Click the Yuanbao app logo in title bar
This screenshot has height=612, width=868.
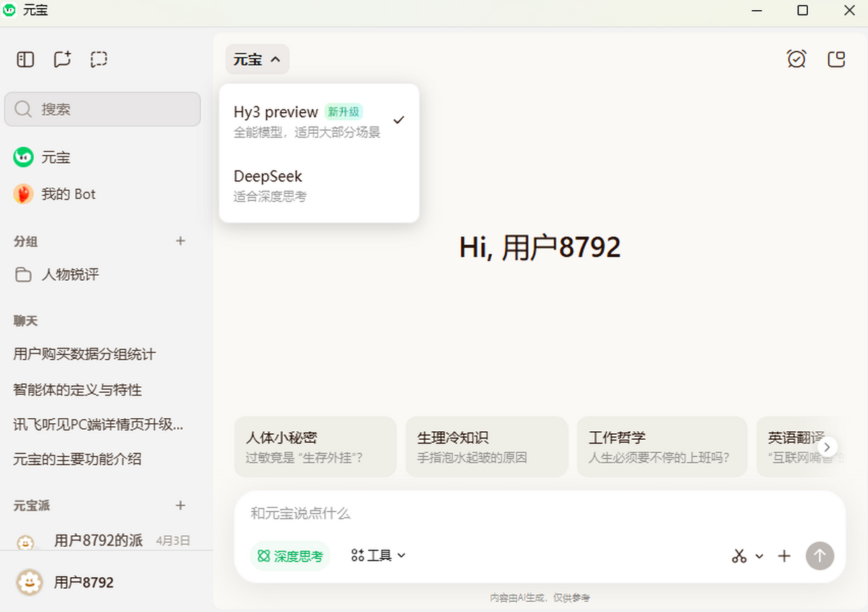(9, 11)
